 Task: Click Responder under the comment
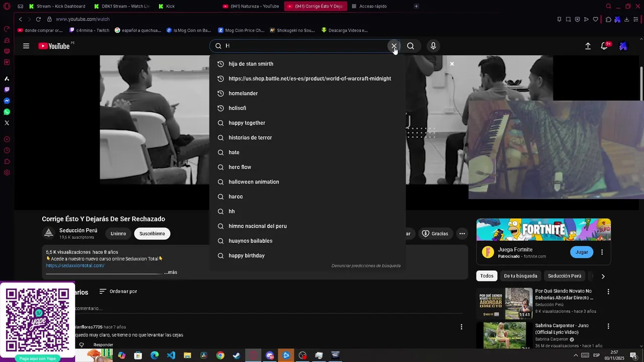[103, 345]
